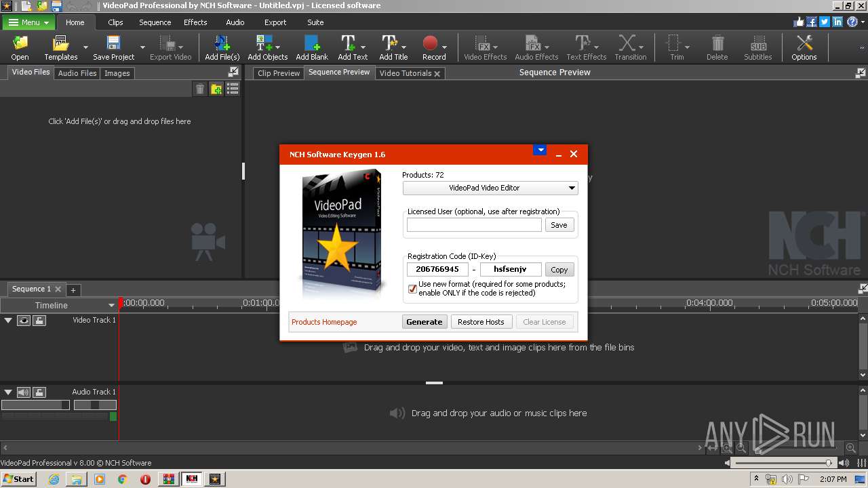Expand the Add Text dropdown arrow
This screenshot has width=868, height=488.
coord(363,47)
